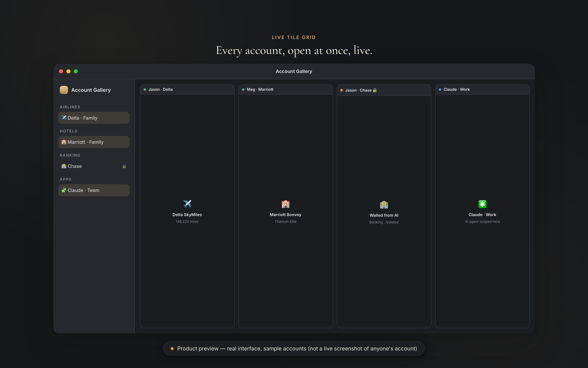Click the bank icon in the Chase sidebar row
Screen dimensions: 588x368
(64, 166)
